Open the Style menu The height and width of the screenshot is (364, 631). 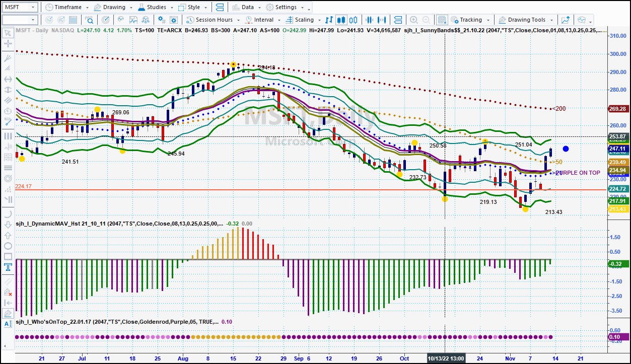tap(193, 8)
